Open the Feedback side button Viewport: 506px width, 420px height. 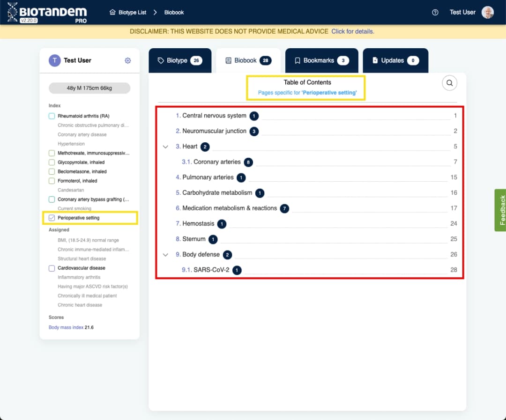pos(500,210)
